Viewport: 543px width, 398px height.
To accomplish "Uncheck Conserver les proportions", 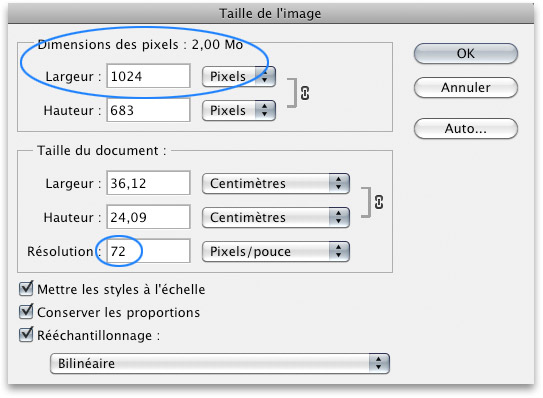I will (x=26, y=312).
